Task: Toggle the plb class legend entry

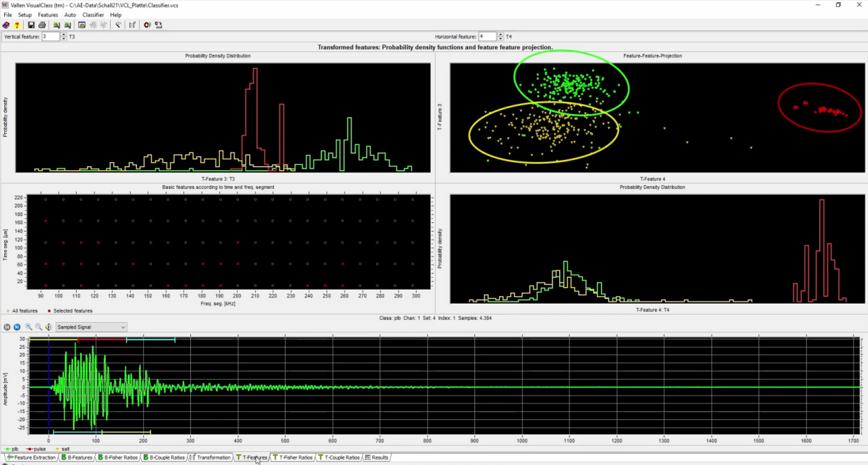Action: pyautogui.click(x=11, y=449)
